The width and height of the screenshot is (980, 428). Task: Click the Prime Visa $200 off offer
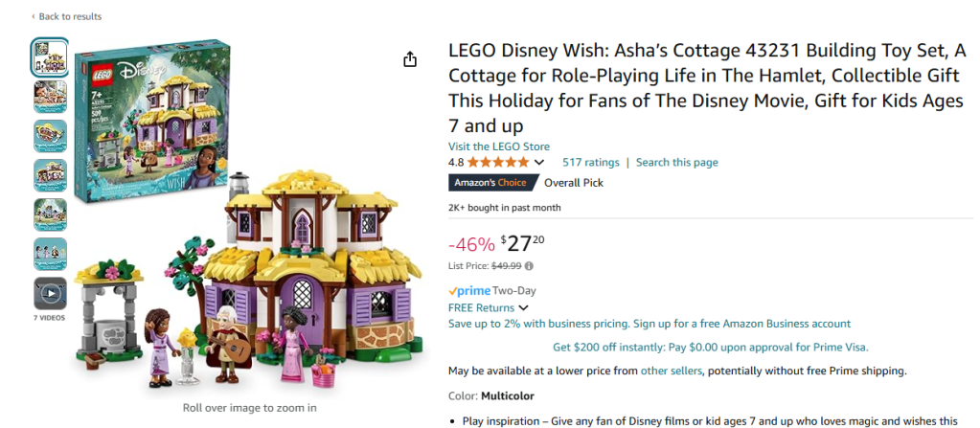tap(711, 348)
